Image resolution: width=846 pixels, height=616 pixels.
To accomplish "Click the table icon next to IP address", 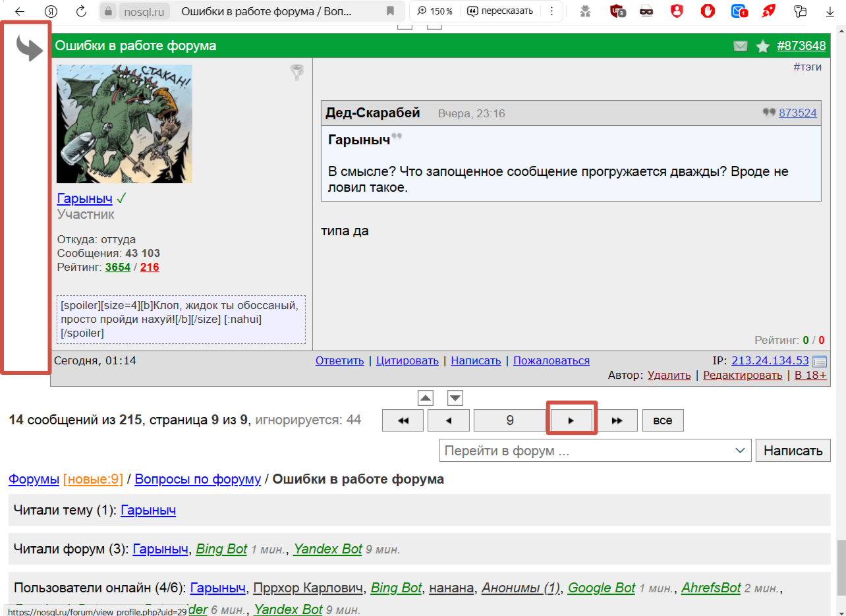I will click(820, 361).
